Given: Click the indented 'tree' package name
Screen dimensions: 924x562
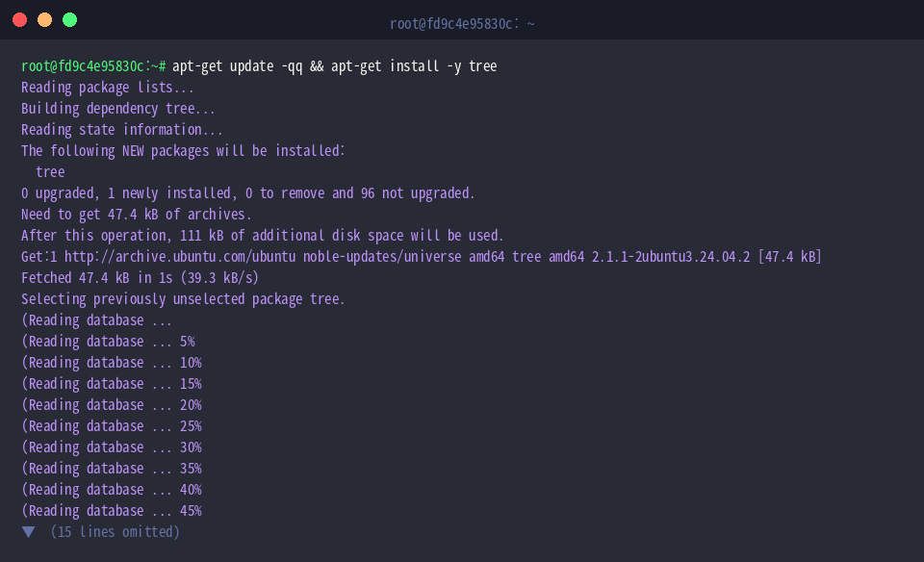Looking at the screenshot, I should pyautogui.click(x=50, y=172).
